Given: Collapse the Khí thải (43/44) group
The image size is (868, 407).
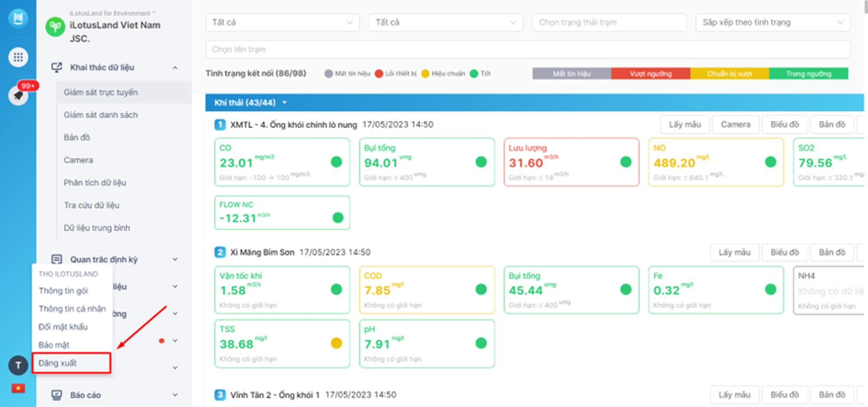Looking at the screenshot, I should pyautogui.click(x=285, y=103).
